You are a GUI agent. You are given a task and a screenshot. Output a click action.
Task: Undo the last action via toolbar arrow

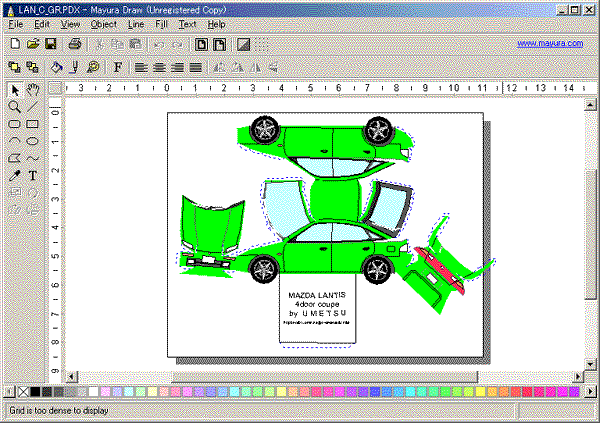pyautogui.click(x=159, y=45)
